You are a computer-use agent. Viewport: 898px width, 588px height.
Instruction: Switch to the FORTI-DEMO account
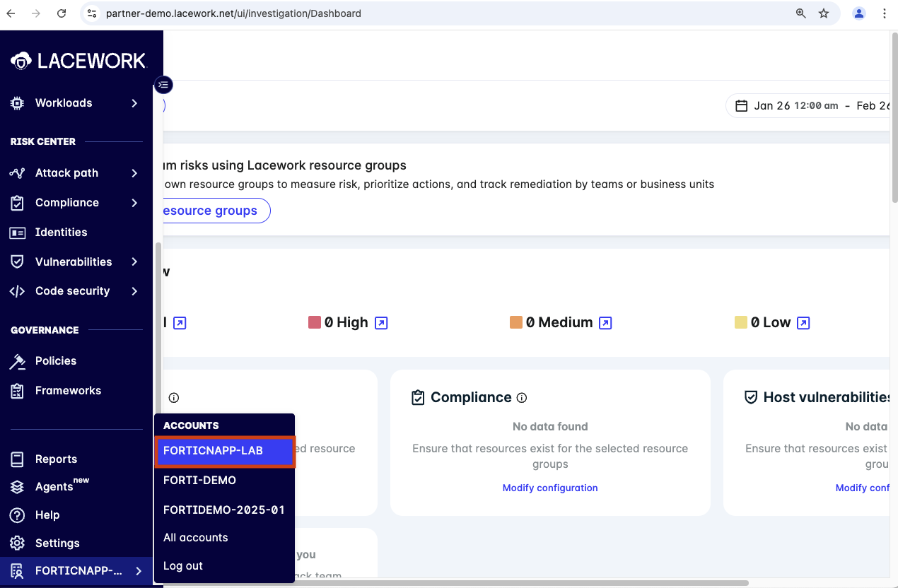pos(224,481)
